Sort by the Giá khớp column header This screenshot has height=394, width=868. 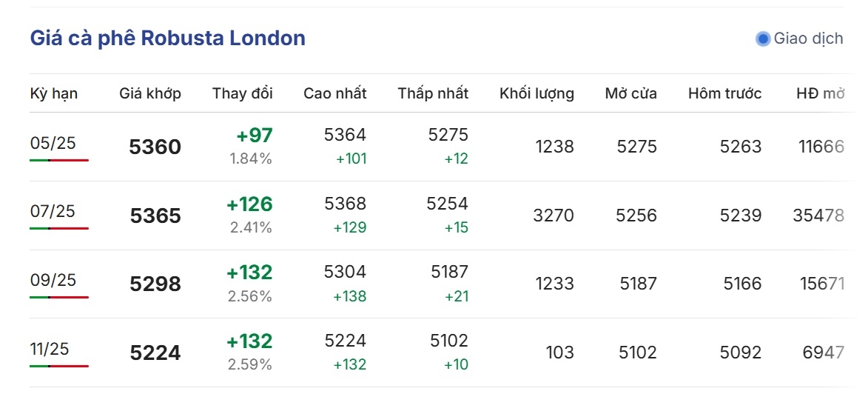(x=150, y=93)
